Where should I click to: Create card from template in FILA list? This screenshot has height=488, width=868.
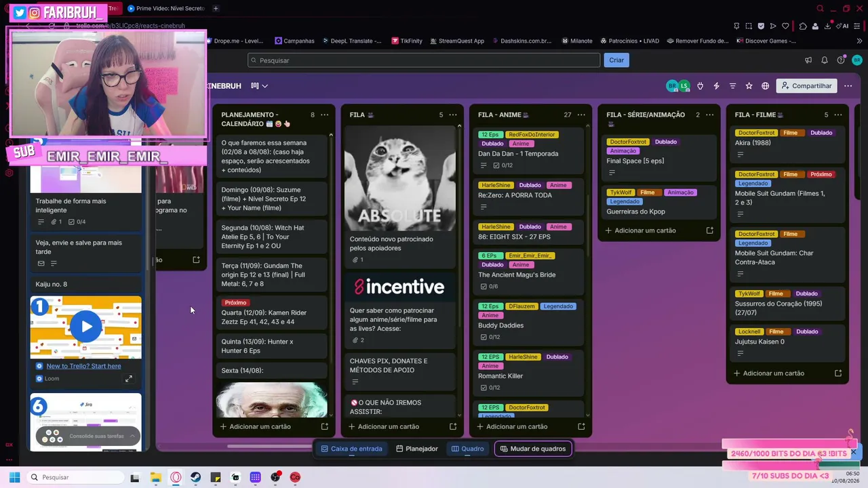click(x=453, y=427)
